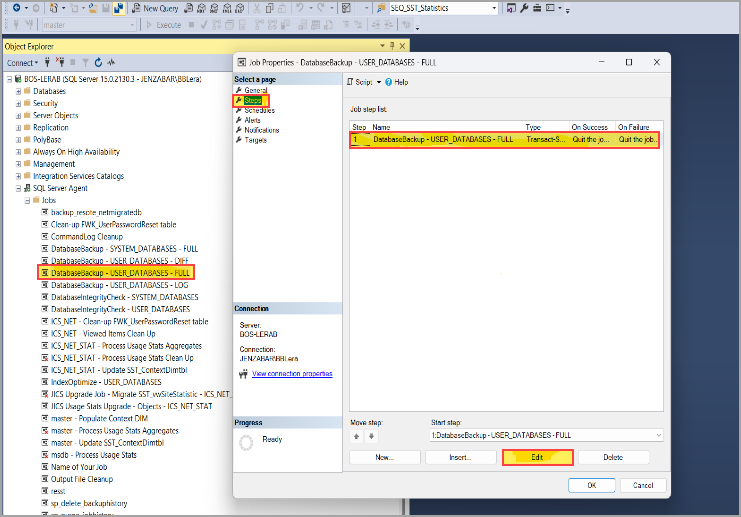Open the Start step dropdown

[x=659, y=435]
